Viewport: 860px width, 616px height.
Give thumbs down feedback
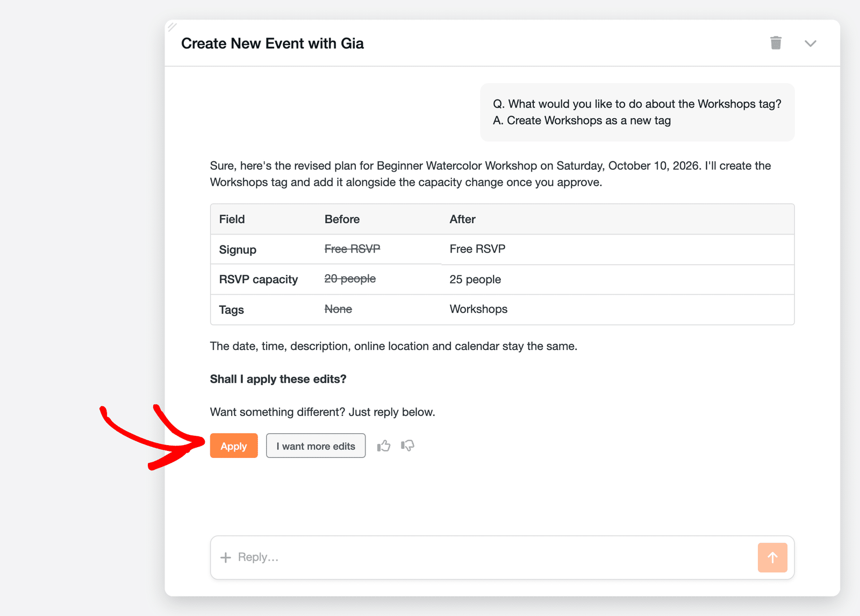407,446
